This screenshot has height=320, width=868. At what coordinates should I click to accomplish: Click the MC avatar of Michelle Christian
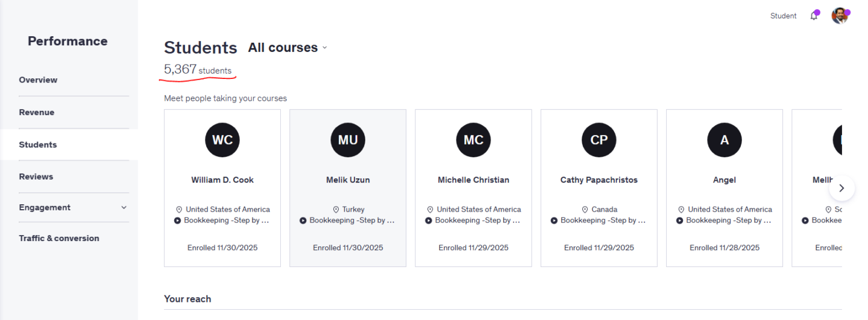473,140
